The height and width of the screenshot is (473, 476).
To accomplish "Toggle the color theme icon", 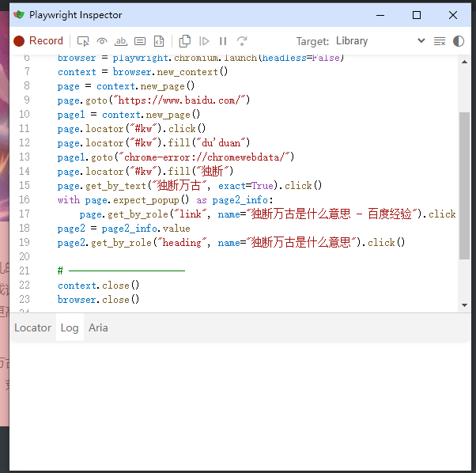I will click(459, 41).
